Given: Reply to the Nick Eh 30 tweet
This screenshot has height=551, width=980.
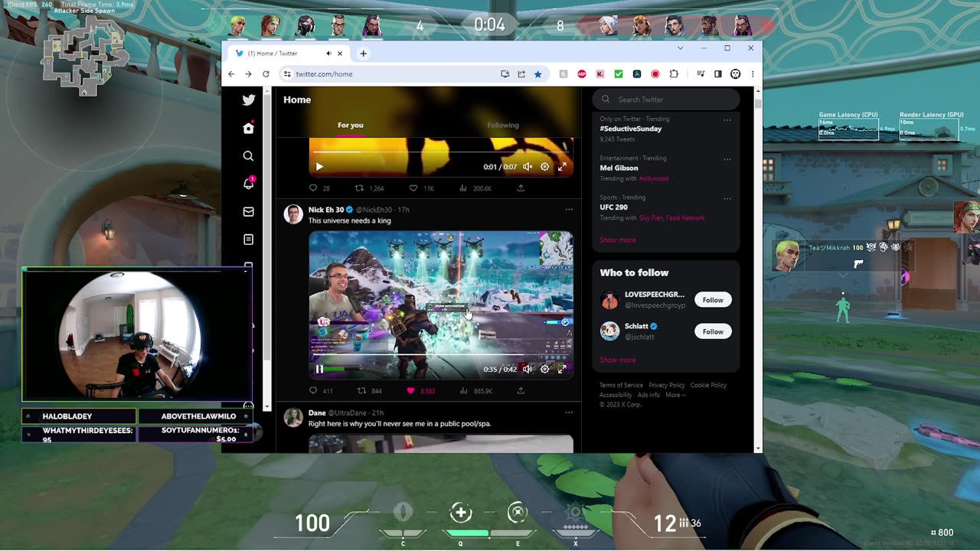Looking at the screenshot, I should [312, 391].
